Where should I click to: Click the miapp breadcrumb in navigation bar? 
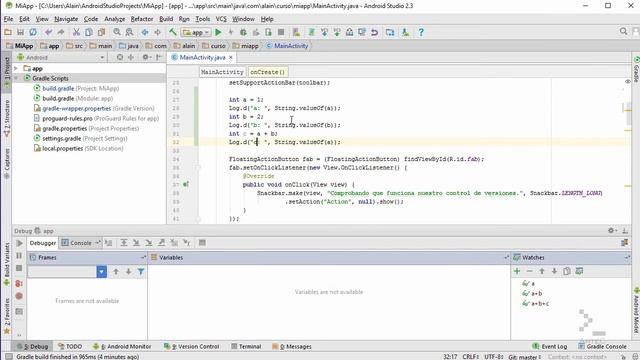[246, 46]
